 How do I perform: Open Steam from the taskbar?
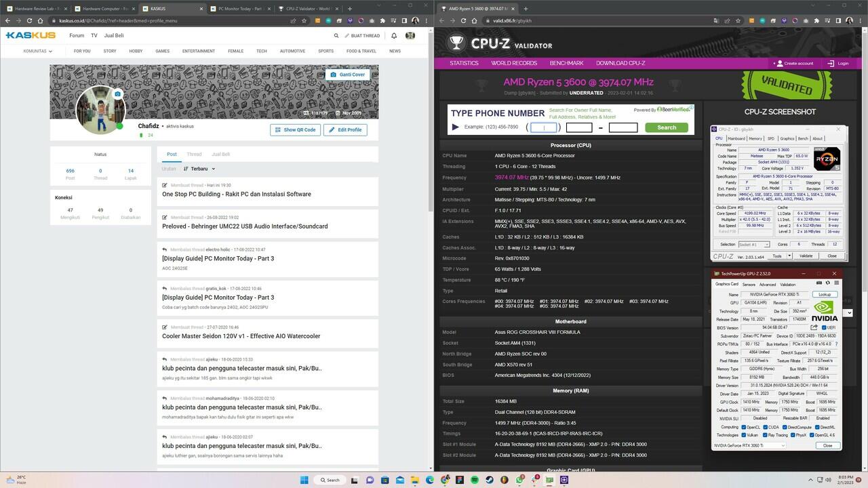click(490, 480)
